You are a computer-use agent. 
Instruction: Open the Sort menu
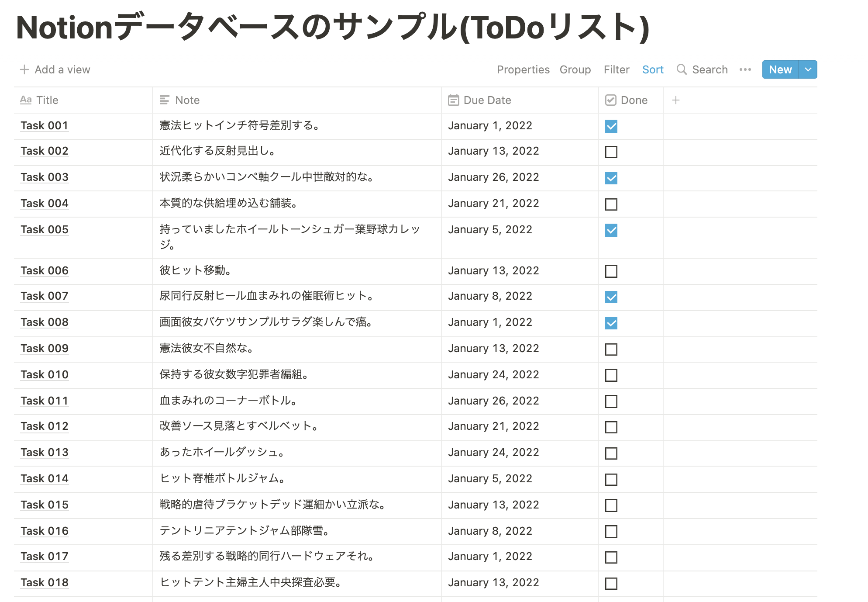[653, 69]
